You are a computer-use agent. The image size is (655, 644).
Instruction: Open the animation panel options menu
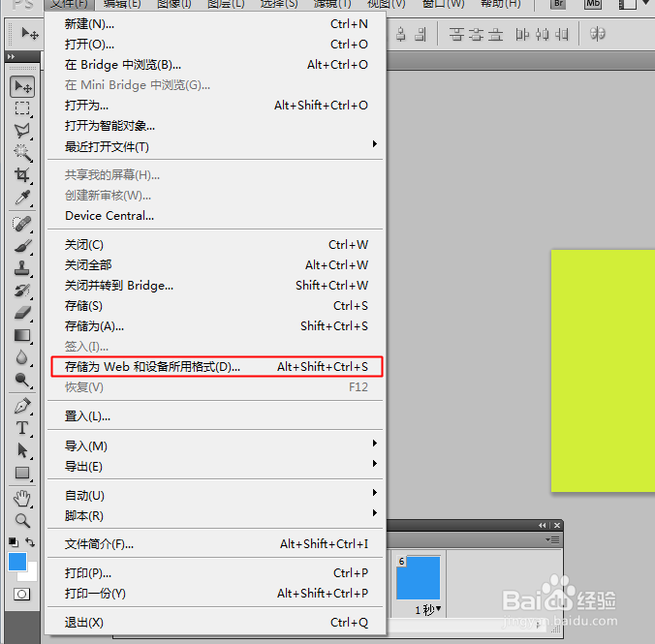553,540
